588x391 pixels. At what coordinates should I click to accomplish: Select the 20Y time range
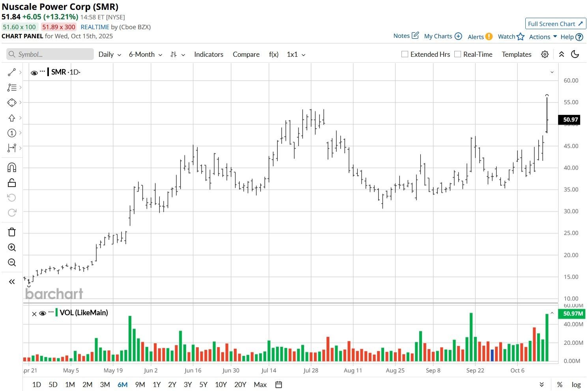(x=240, y=385)
